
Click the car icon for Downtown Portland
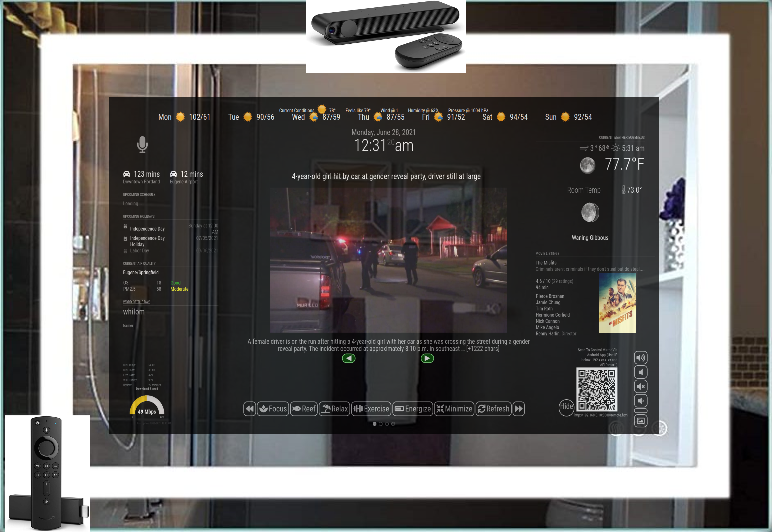127,174
